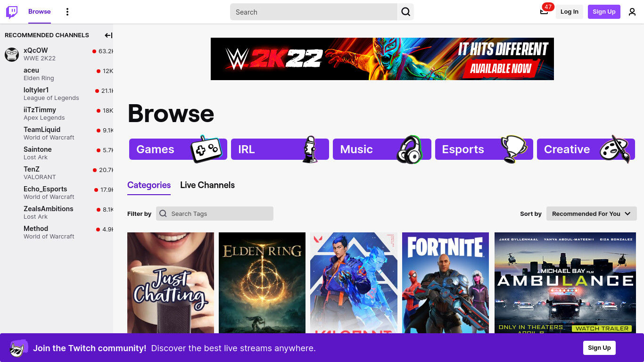Click the magnifier icon in Search Tags
This screenshot has height=362, width=644.
tap(163, 214)
